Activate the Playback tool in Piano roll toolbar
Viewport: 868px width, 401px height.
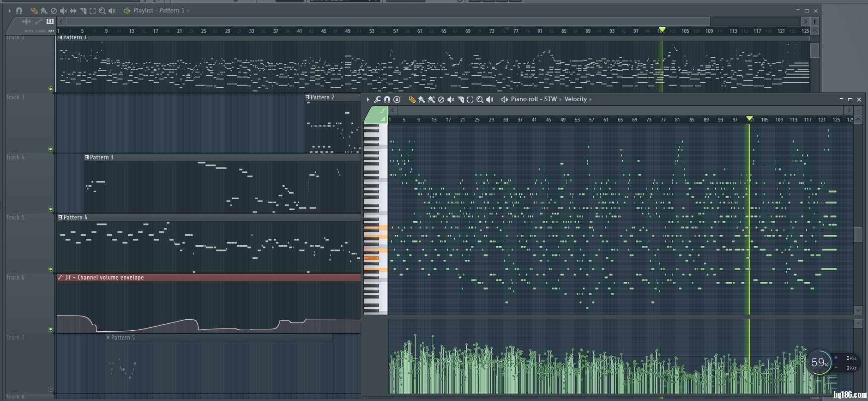489,100
